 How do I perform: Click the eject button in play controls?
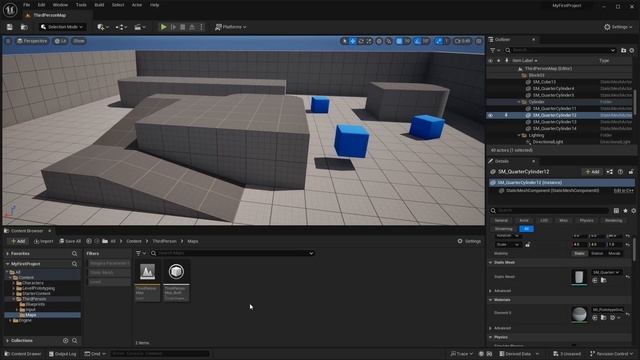pyautogui.click(x=192, y=27)
